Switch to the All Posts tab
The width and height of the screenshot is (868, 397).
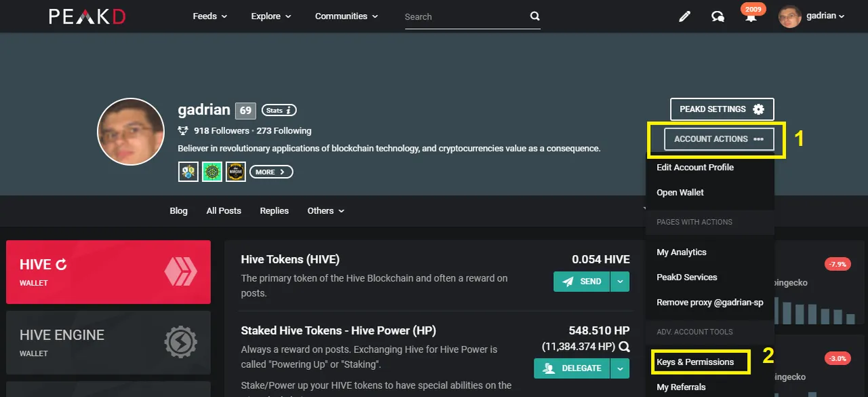point(224,211)
